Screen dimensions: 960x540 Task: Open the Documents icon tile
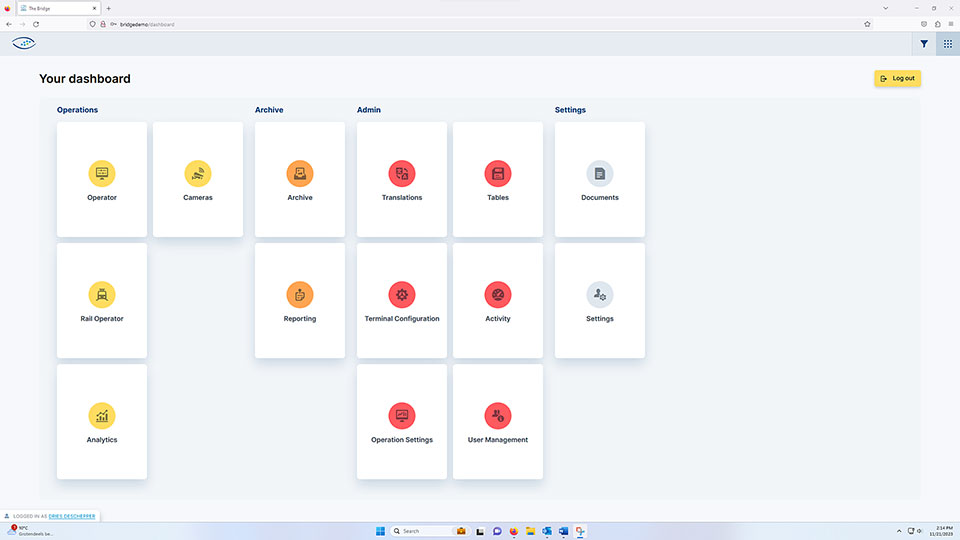tap(600, 173)
